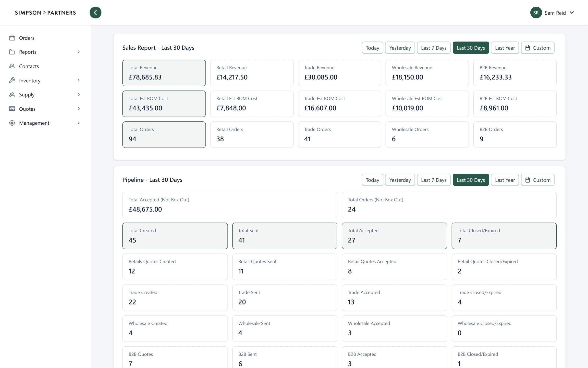Click the Total Orders 94 card
Viewport: 588px width, 368px height.
click(x=164, y=135)
